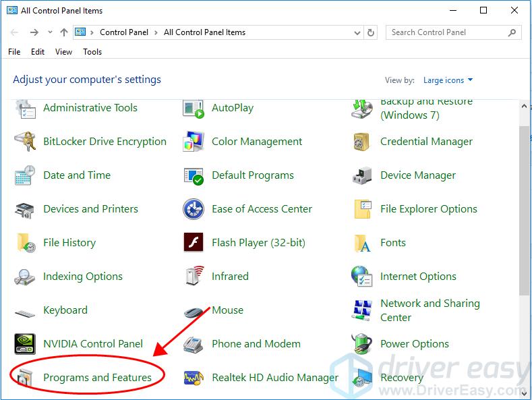The width and height of the screenshot is (532, 400).
Task: Go forward with the forward arrow
Action: click(x=34, y=32)
